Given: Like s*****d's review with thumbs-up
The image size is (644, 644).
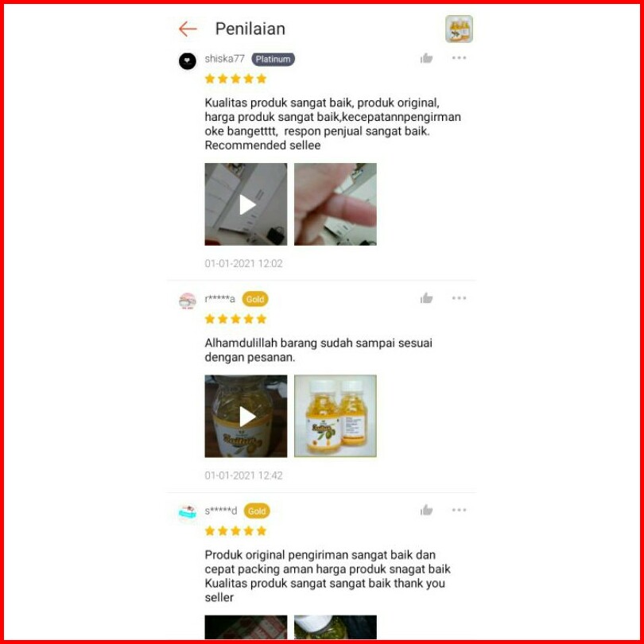Looking at the screenshot, I should click(x=426, y=510).
